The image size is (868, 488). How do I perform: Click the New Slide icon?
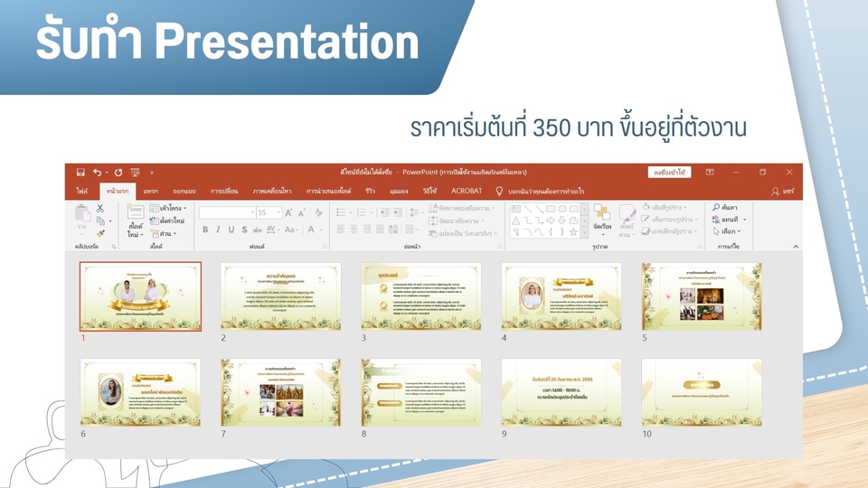coord(135,211)
